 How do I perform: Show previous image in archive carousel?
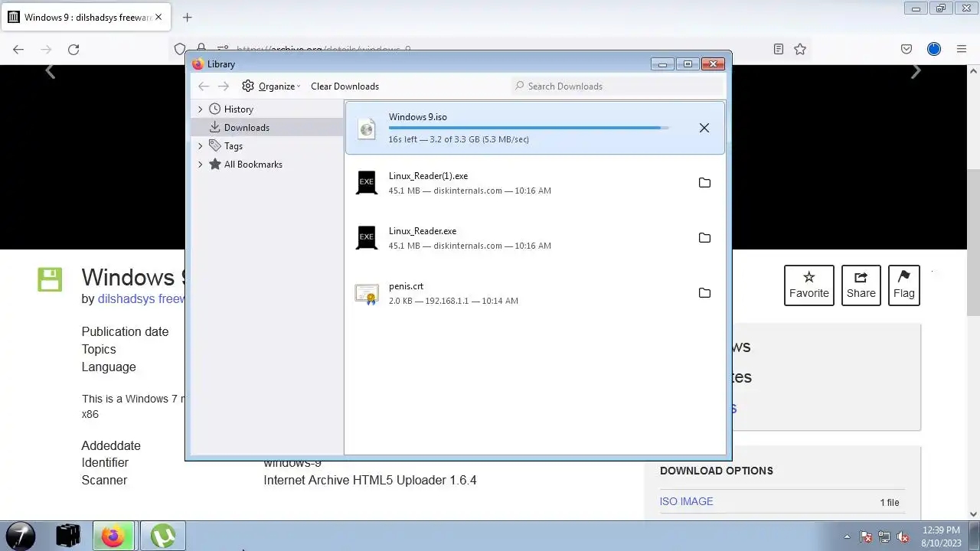point(51,71)
